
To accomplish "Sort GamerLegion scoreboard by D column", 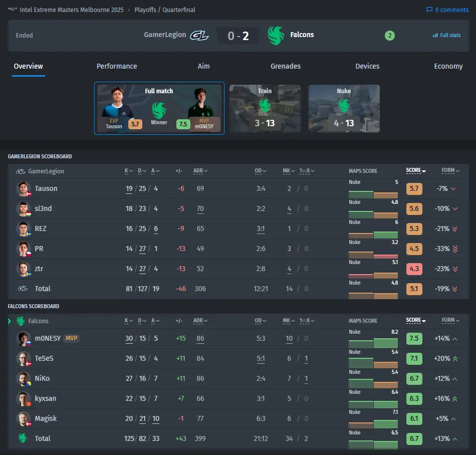I will (x=142, y=171).
